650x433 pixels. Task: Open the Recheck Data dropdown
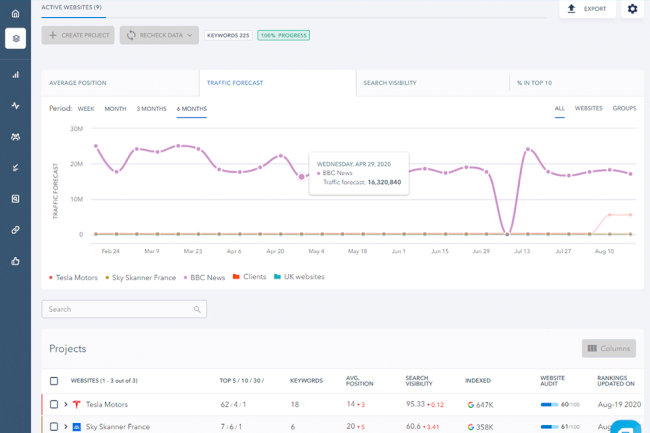click(159, 35)
